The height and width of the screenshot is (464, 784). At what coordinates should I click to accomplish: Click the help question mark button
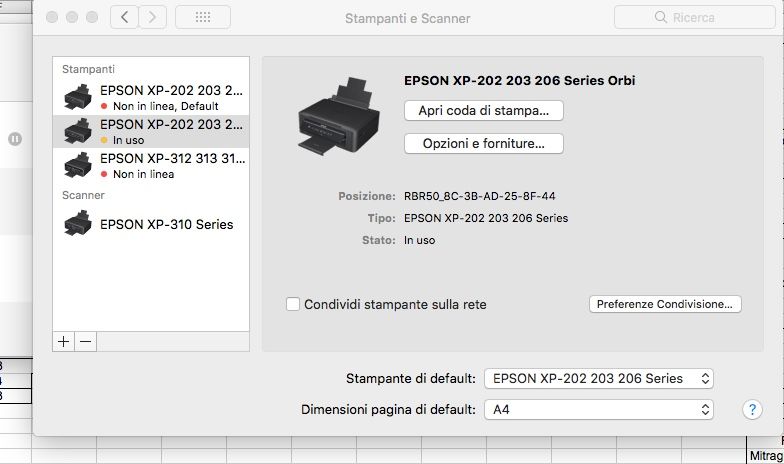point(752,410)
